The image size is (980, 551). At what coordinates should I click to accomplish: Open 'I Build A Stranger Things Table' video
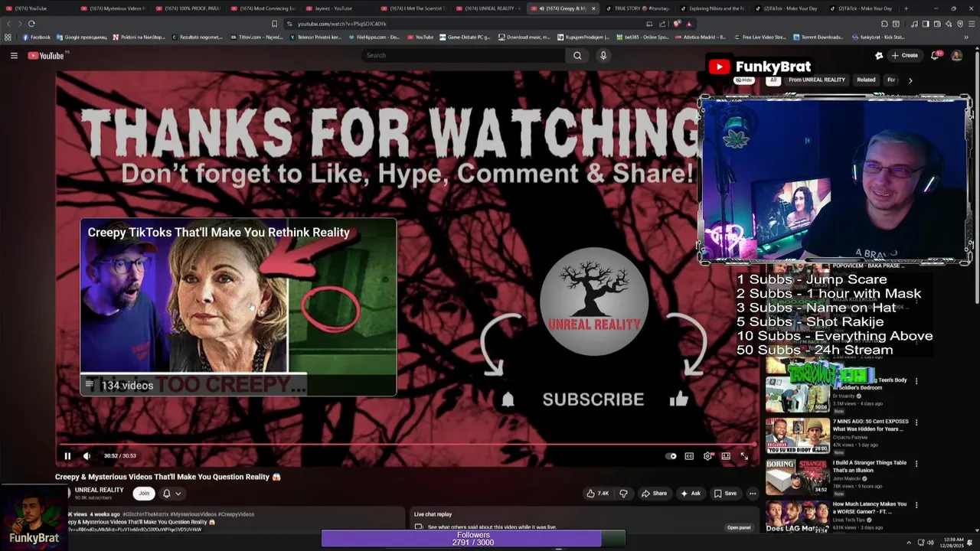870,467
